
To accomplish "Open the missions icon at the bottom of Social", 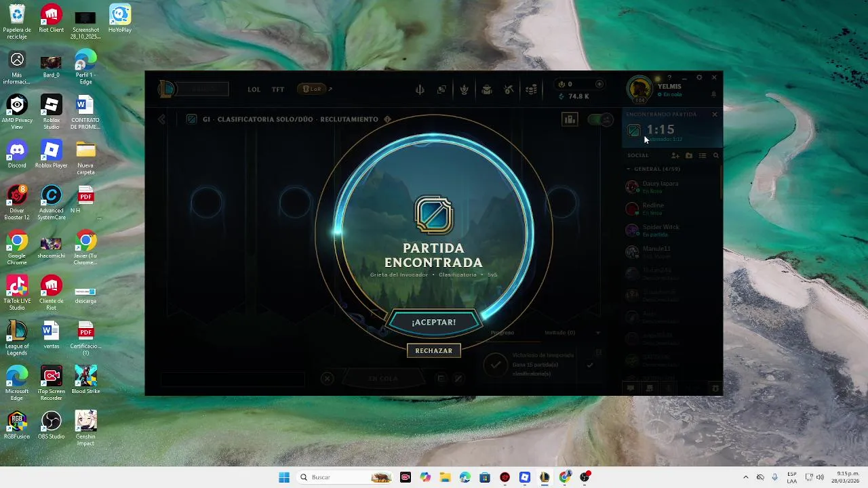I will (x=649, y=388).
